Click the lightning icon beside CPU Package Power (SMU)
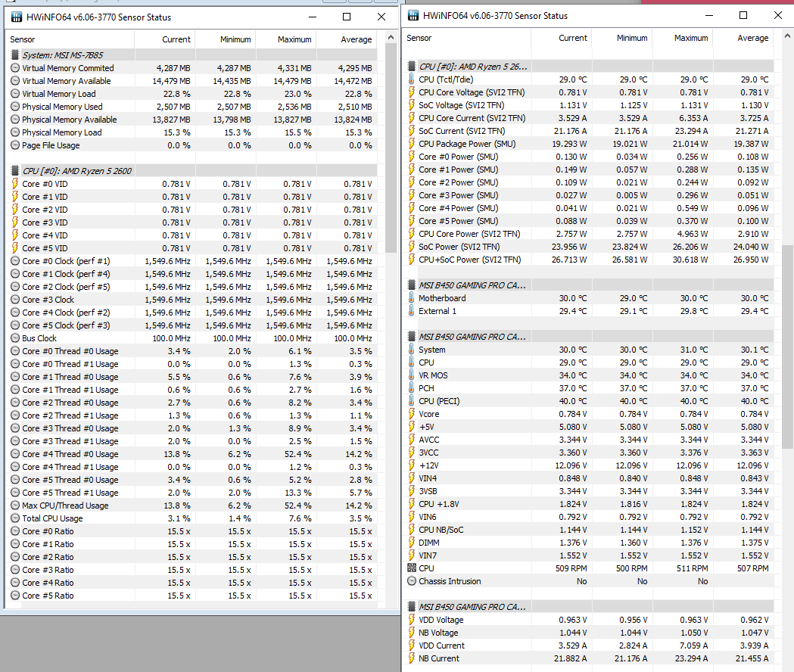 pos(412,144)
